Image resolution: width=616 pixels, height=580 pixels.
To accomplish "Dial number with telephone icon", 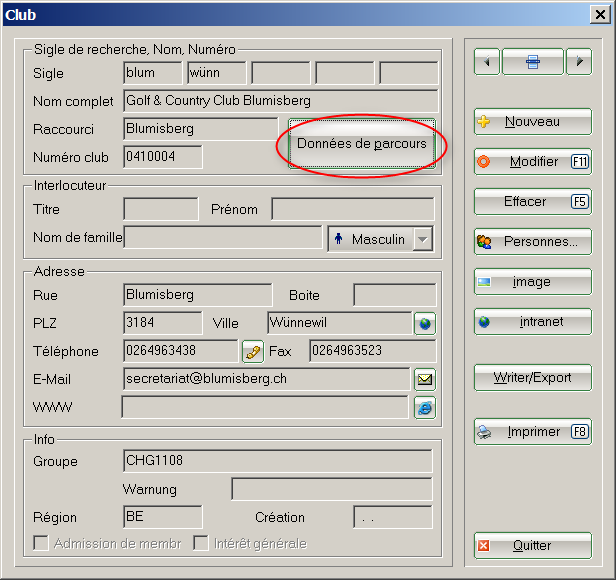I will (253, 352).
